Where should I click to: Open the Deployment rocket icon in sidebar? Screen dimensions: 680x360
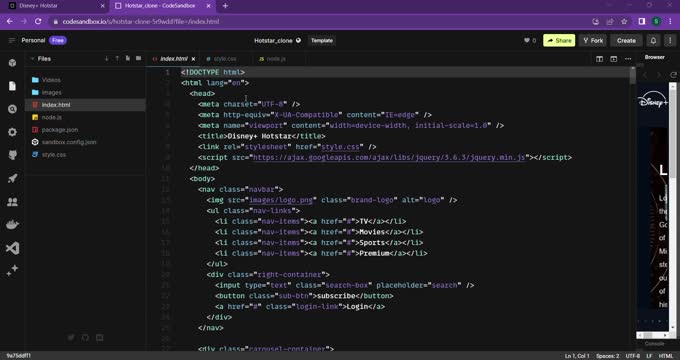[12, 178]
